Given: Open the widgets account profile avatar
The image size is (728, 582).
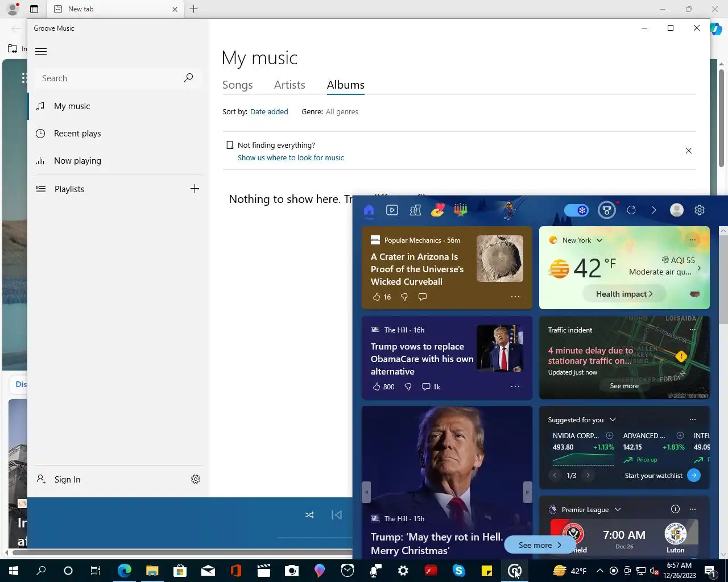Looking at the screenshot, I should click(677, 210).
